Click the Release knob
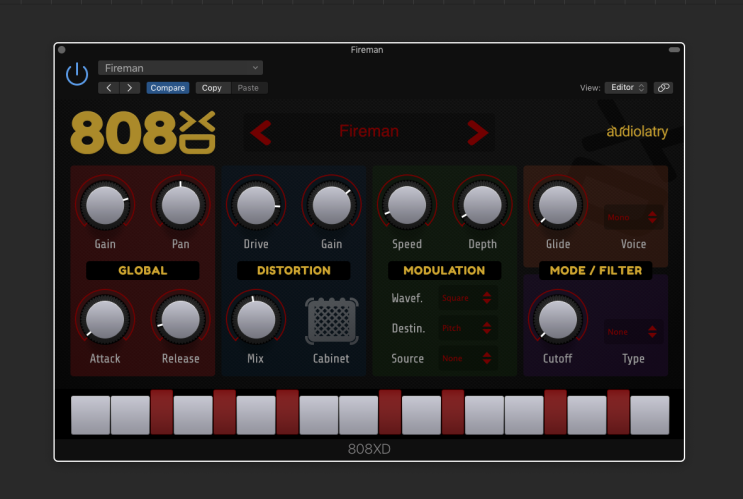 (x=181, y=320)
